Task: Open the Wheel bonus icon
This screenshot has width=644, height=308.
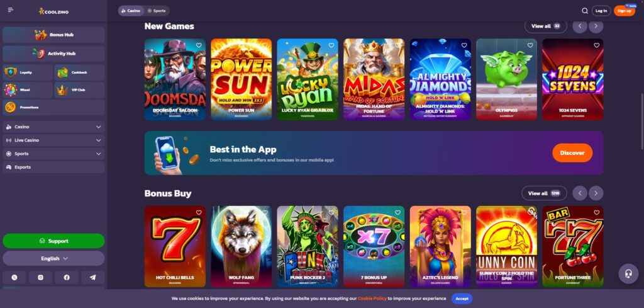Action: 11,89
